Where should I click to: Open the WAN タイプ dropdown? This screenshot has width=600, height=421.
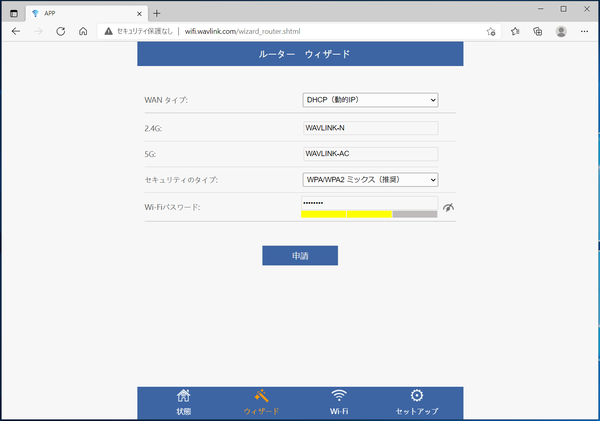(370, 100)
